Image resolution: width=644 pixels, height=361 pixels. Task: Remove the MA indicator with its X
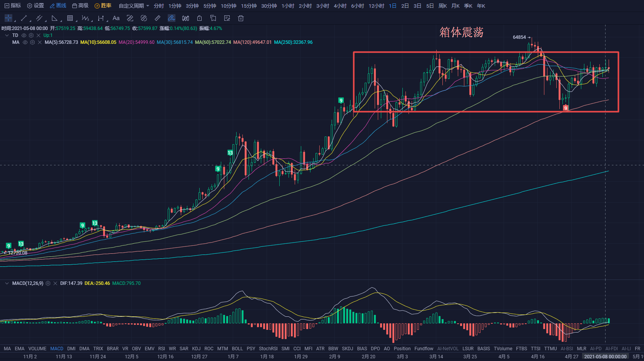(40, 42)
